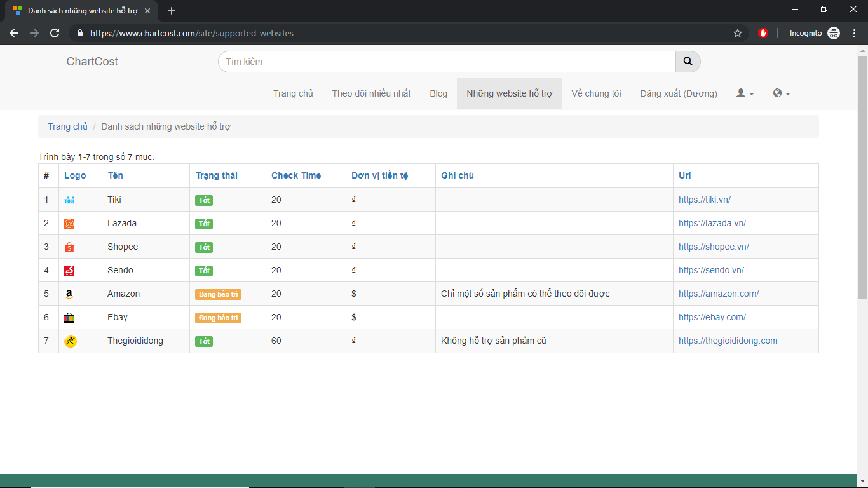Viewport: 868px width, 488px height.
Task: Open the https://lazada.vn/ link
Action: pyautogui.click(x=712, y=224)
